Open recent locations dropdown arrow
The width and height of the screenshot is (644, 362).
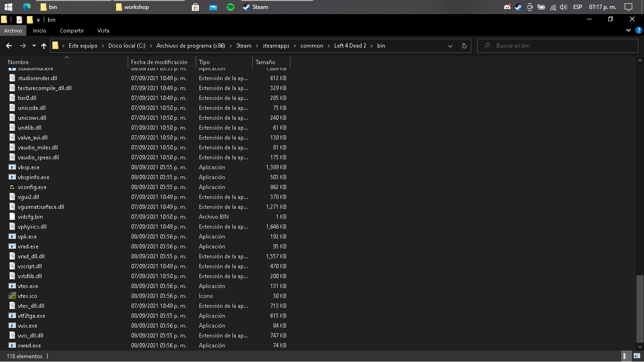(x=34, y=46)
